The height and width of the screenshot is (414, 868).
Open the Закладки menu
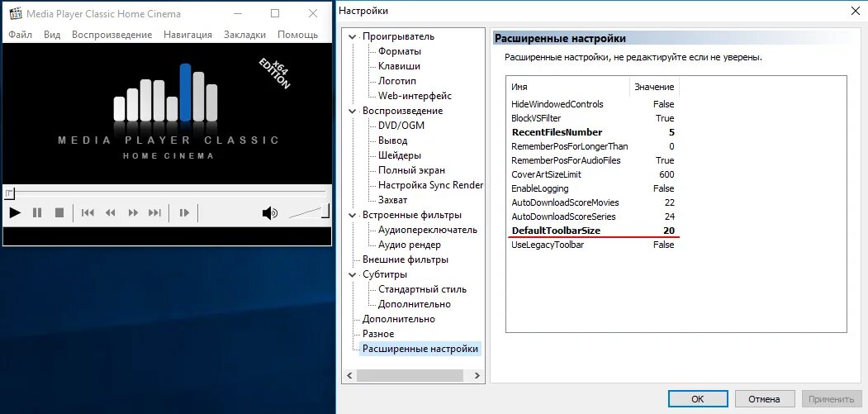click(244, 35)
